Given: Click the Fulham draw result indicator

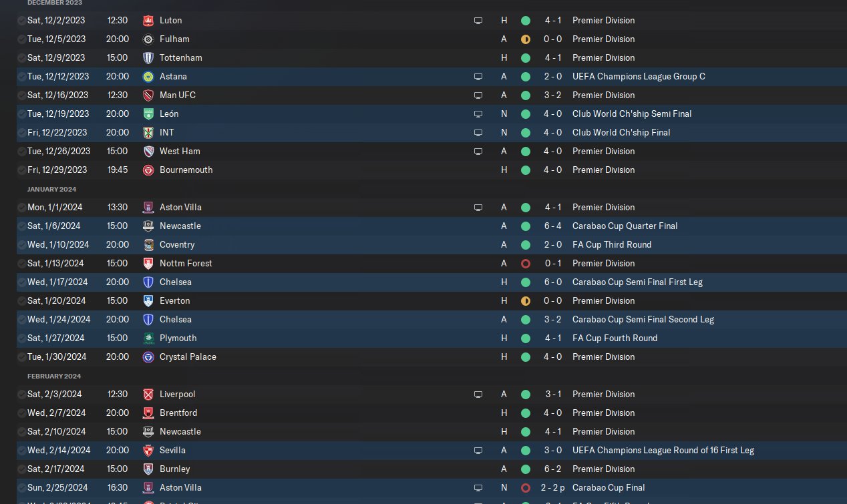Looking at the screenshot, I should pyautogui.click(x=526, y=39).
